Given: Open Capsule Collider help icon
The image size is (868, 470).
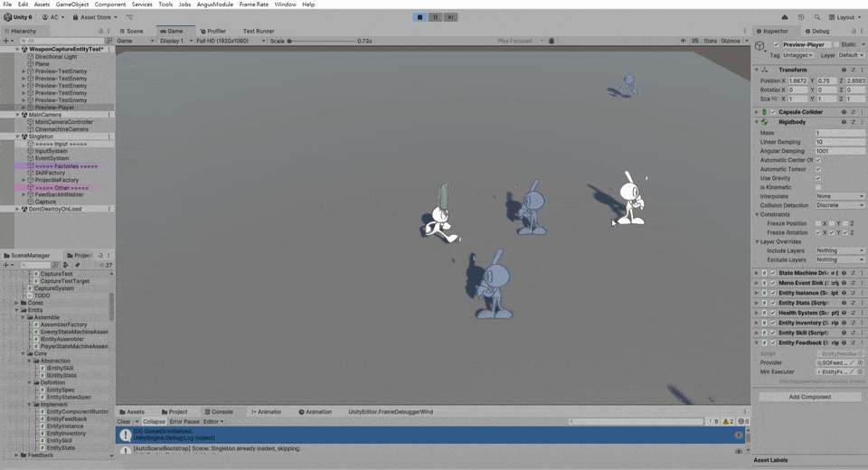Looking at the screenshot, I should (x=844, y=112).
